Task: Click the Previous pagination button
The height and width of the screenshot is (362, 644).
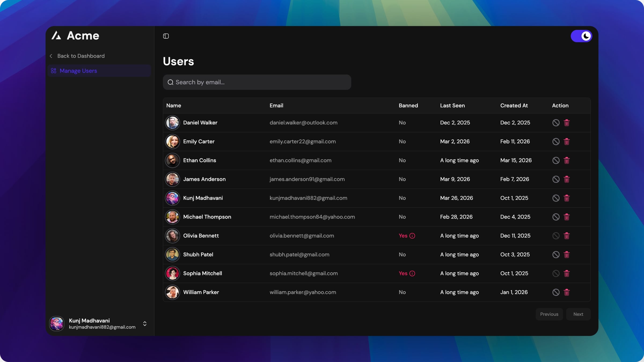Action: click(x=549, y=314)
